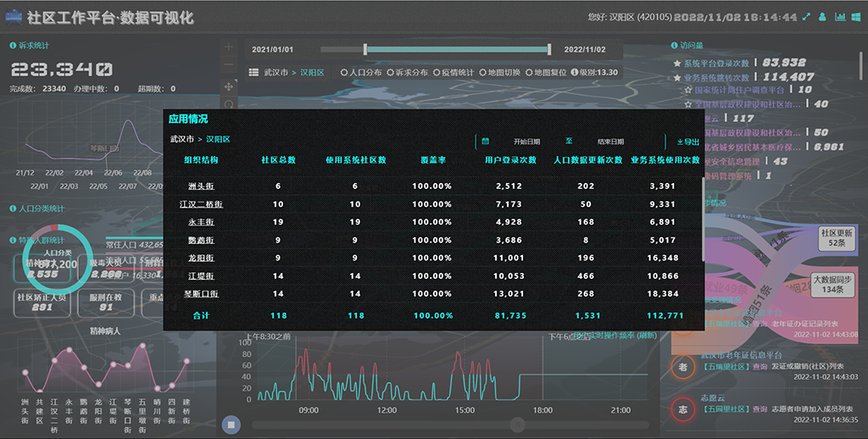868x439 pixels.
Task: Click 汉阳区 breadcrumb in the map toolbar
Action: pyautogui.click(x=311, y=73)
